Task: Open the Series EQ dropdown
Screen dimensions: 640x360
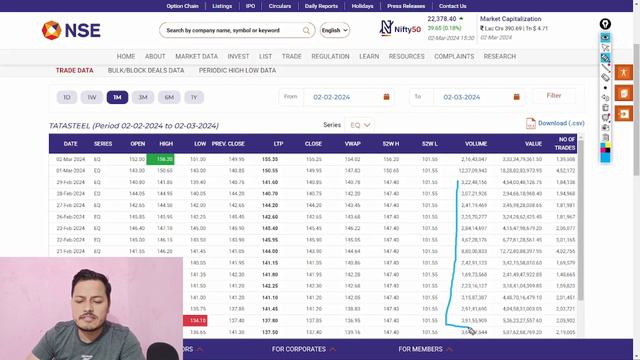Action: coord(360,125)
